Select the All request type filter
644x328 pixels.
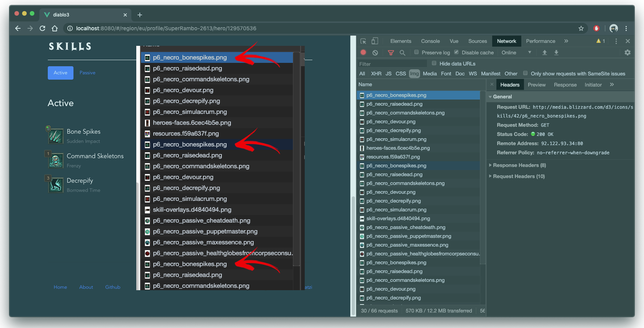coord(362,74)
